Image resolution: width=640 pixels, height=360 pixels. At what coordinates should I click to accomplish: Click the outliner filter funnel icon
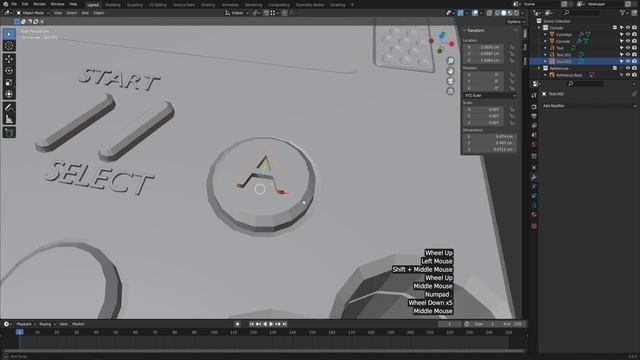(623, 13)
